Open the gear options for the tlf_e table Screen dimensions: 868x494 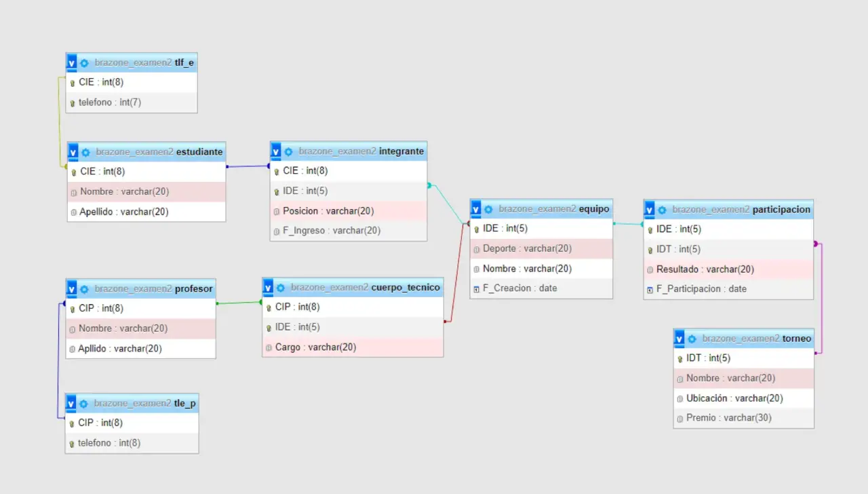[x=84, y=63]
